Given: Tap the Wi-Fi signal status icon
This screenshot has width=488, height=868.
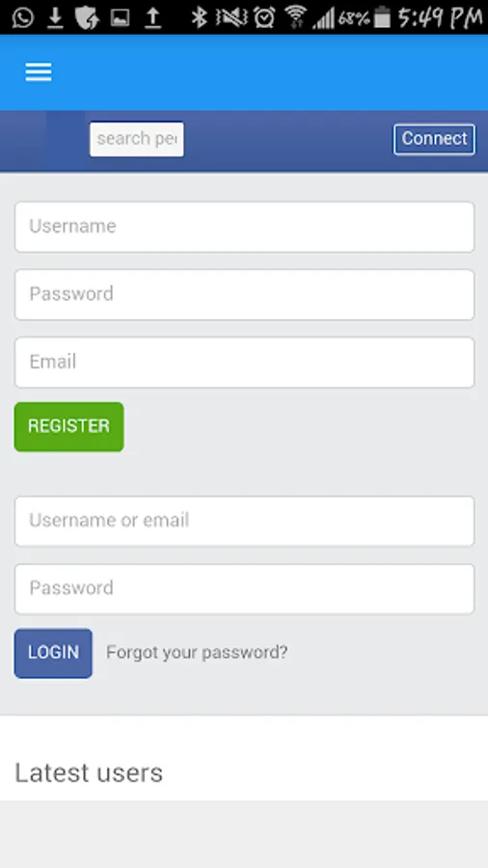Looking at the screenshot, I should (x=296, y=16).
